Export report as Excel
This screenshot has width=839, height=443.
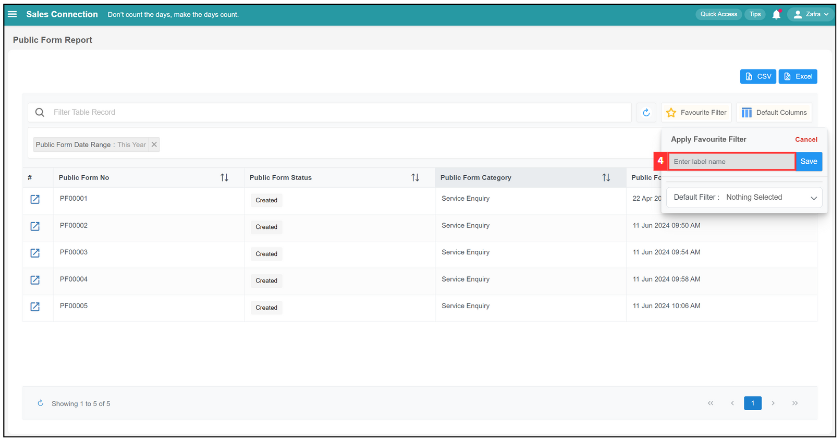(798, 77)
